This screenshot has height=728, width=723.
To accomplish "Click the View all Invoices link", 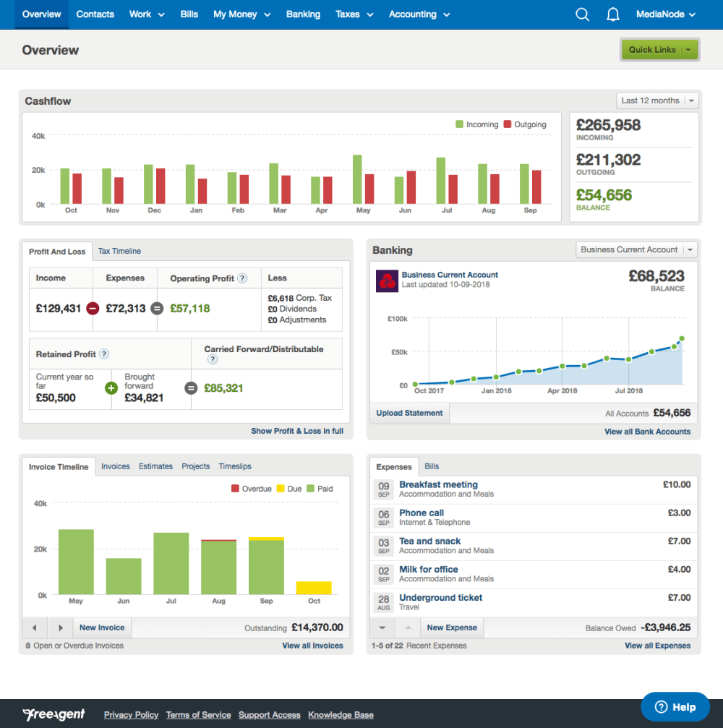I will point(312,645).
